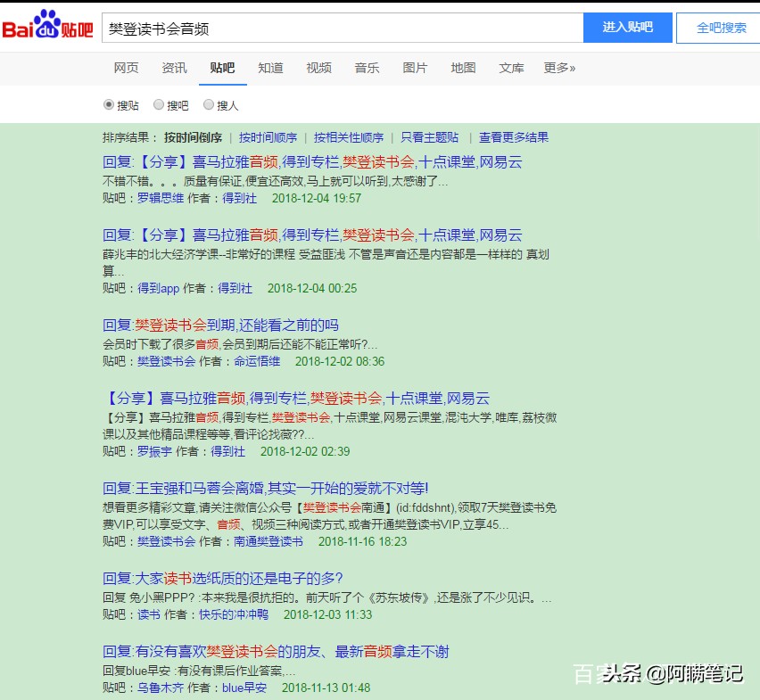Viewport: 760px width, 700px height.
Task: Click inside the search input field
Action: (339, 28)
